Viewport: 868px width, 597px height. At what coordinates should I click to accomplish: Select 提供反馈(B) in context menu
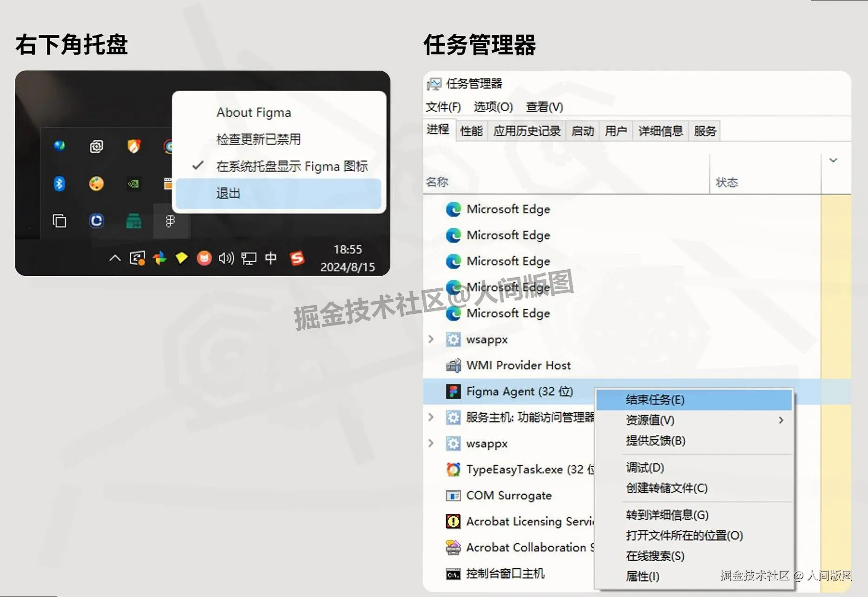click(x=694, y=441)
